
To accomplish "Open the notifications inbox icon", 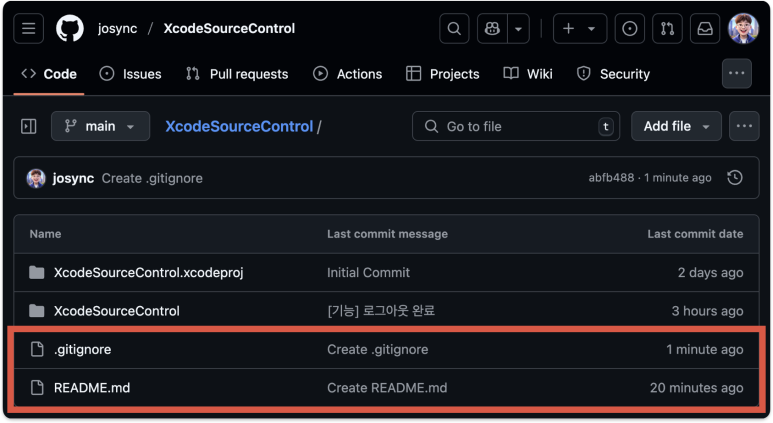I will coord(704,29).
